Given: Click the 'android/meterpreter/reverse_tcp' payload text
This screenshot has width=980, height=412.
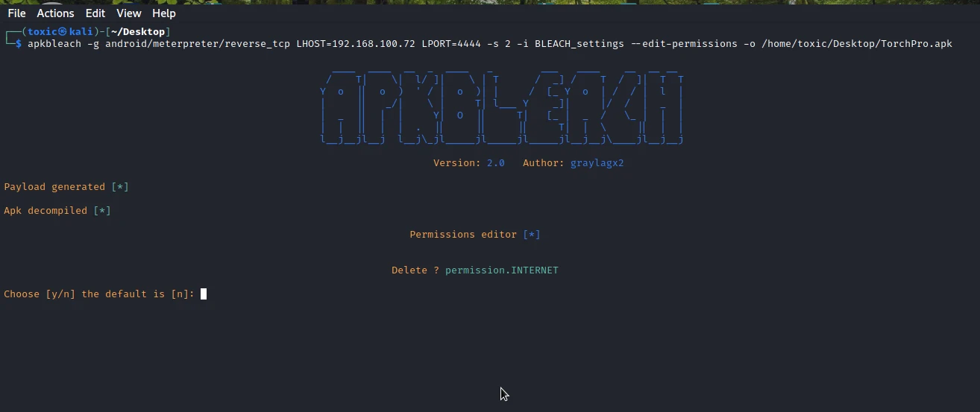Looking at the screenshot, I should coord(198,44).
